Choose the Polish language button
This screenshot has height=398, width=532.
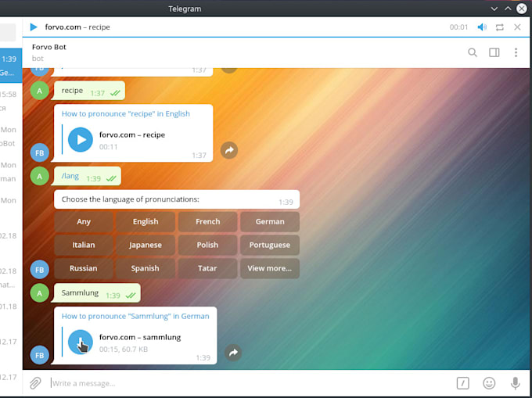pos(207,245)
